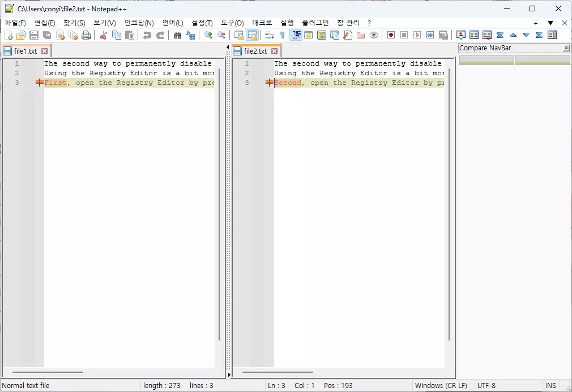Viewport: 572px width, 392px height.
Task: Click the Save All toolbar icon
Action: point(47,35)
